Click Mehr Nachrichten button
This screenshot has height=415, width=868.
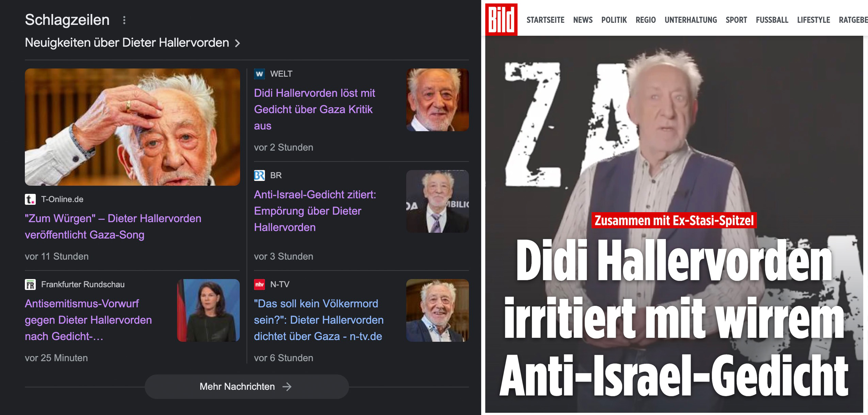coord(247,387)
